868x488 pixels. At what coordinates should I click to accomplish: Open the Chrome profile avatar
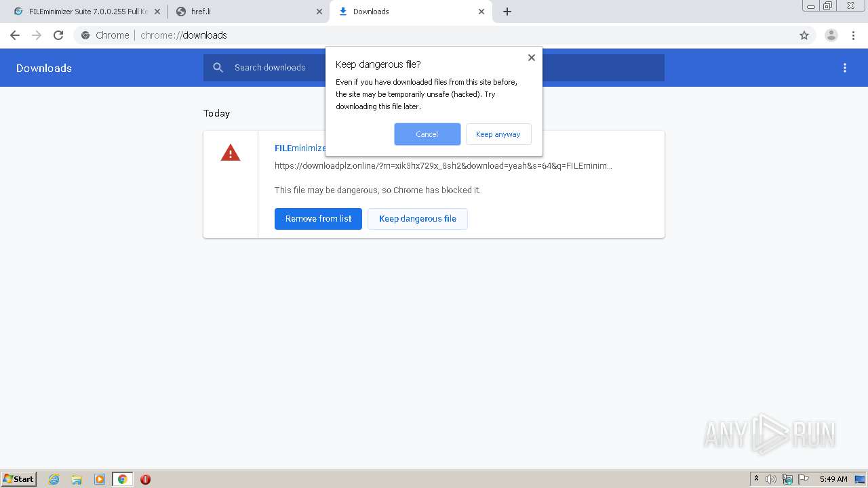click(831, 35)
